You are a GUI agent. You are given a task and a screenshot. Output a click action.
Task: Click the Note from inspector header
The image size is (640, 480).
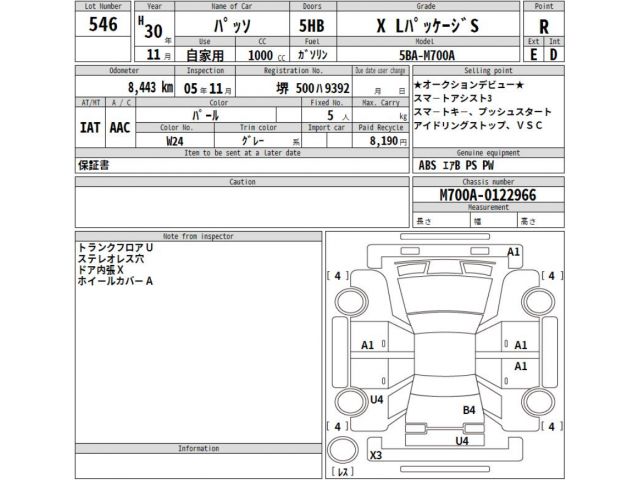(x=198, y=236)
